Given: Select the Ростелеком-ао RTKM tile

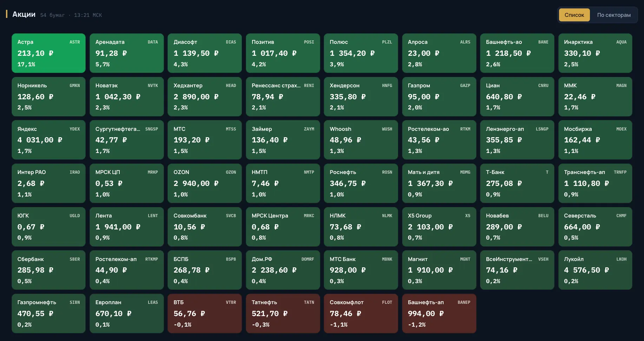Looking at the screenshot, I should [x=439, y=140].
